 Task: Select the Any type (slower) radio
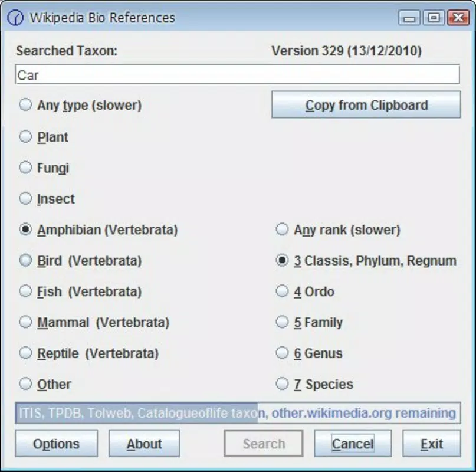point(80,105)
